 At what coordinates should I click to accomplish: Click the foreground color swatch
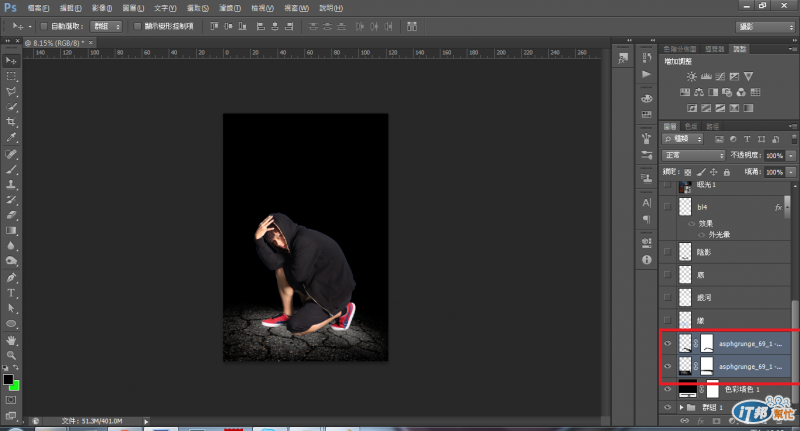8,379
